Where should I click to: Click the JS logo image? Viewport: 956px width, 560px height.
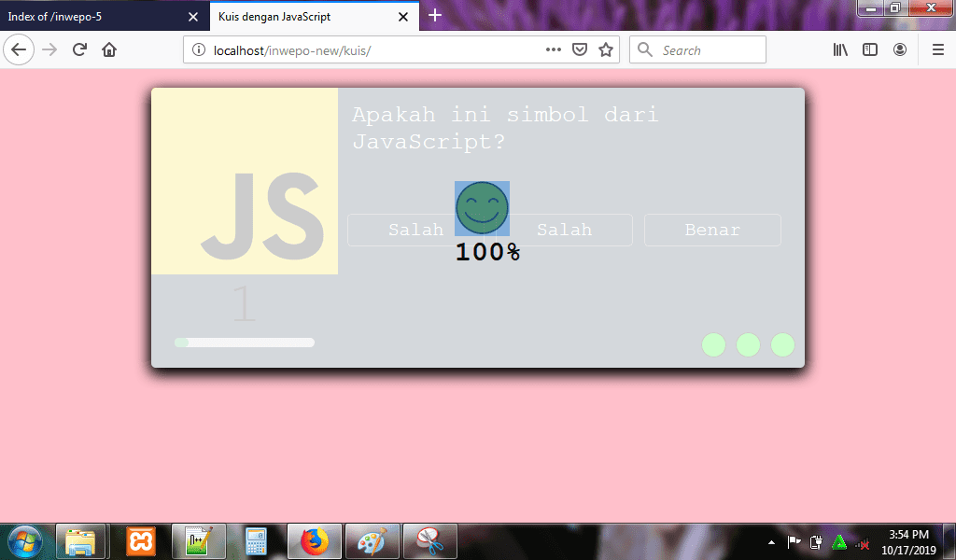coord(245,181)
